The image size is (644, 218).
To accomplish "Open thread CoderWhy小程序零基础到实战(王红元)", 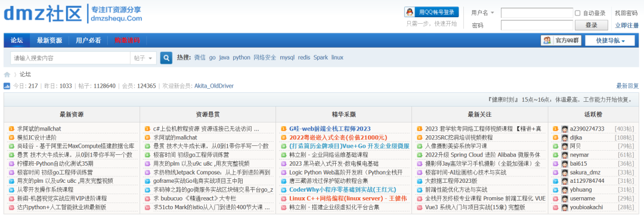I will 342,189.
